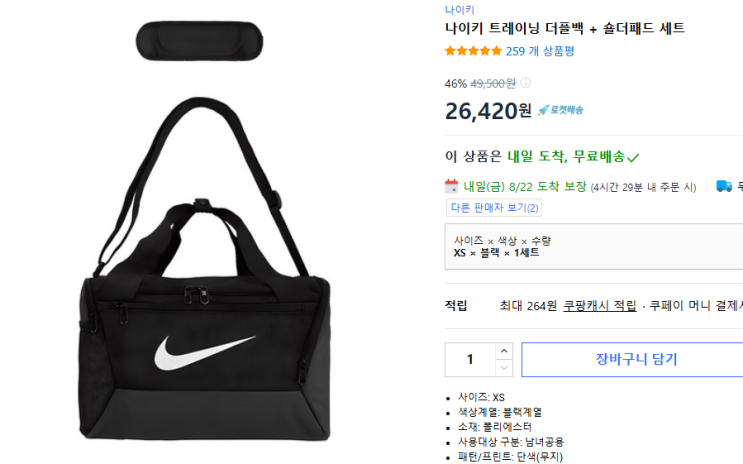Click 다른 판매자 보기(2) button

click(x=494, y=208)
